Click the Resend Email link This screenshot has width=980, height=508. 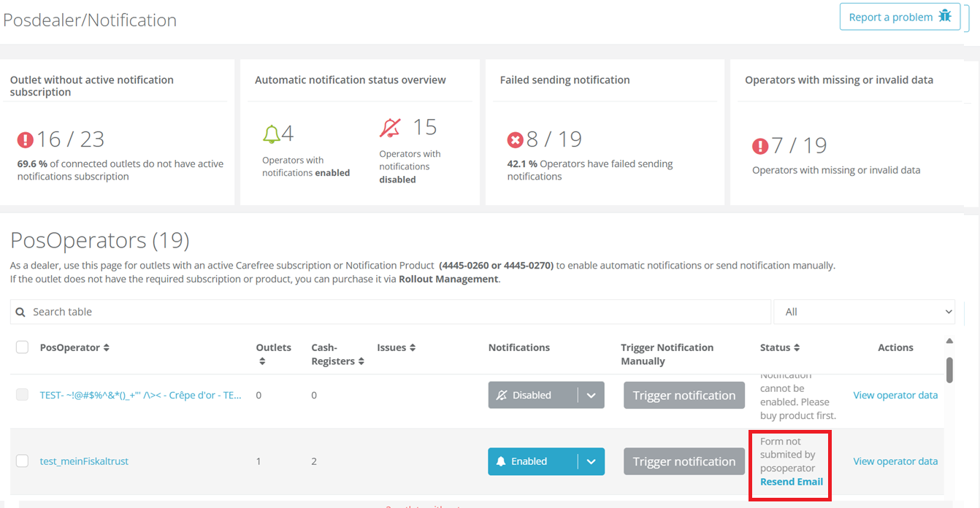tap(791, 482)
